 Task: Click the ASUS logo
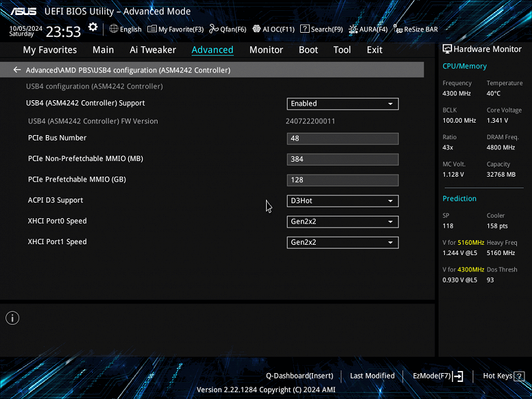[x=23, y=12]
